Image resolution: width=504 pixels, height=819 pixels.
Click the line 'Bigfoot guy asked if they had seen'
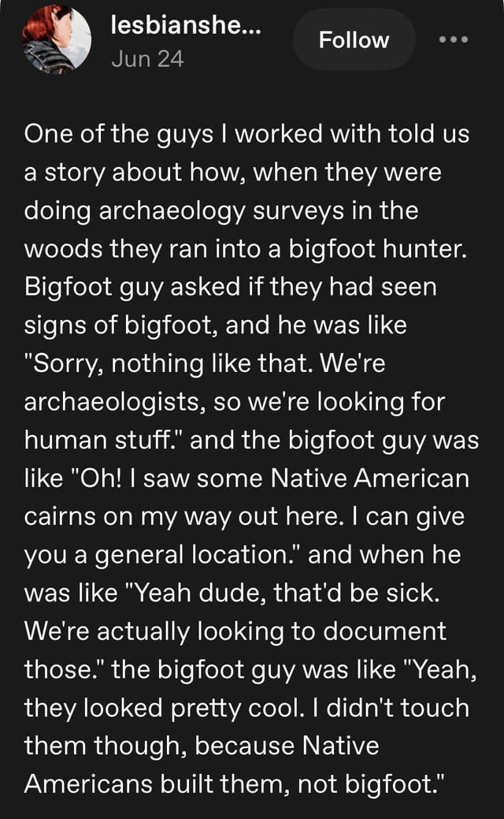(x=230, y=287)
